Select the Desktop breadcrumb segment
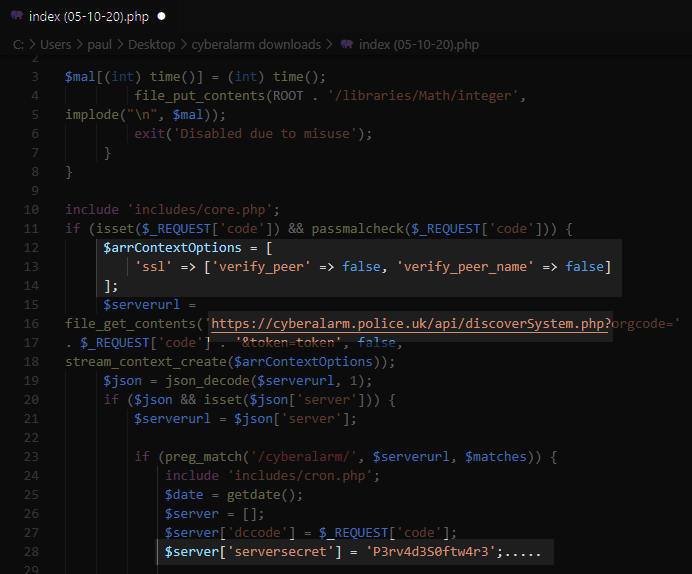The height and width of the screenshot is (574, 692). tap(151, 44)
